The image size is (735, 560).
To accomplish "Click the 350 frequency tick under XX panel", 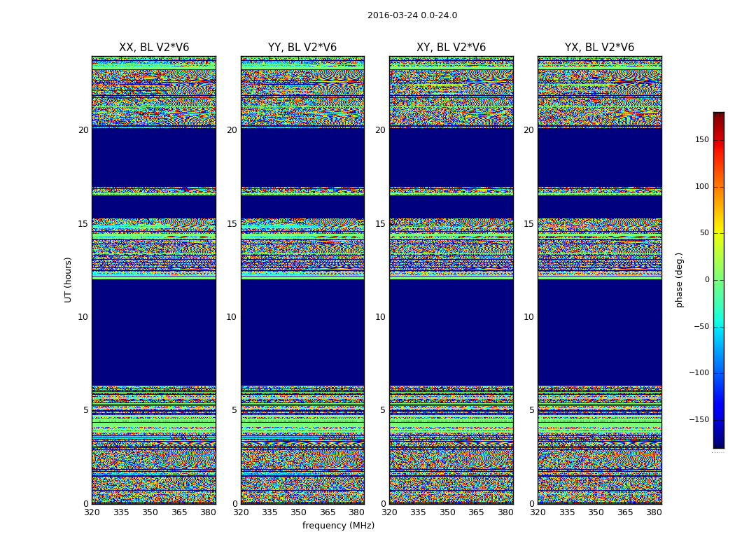I will tap(150, 512).
